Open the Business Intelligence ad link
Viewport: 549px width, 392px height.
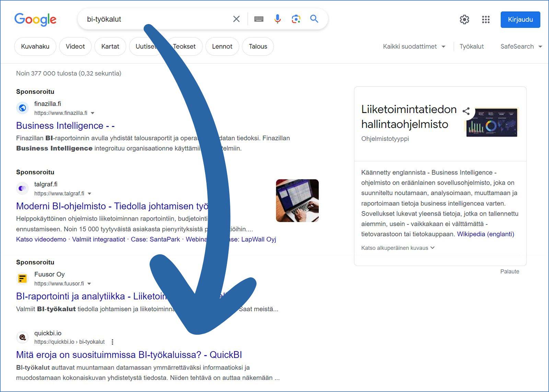(x=65, y=126)
